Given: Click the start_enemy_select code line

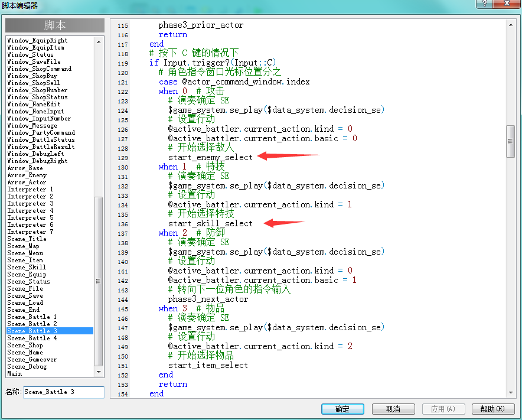Looking at the screenshot, I should (x=210, y=157).
